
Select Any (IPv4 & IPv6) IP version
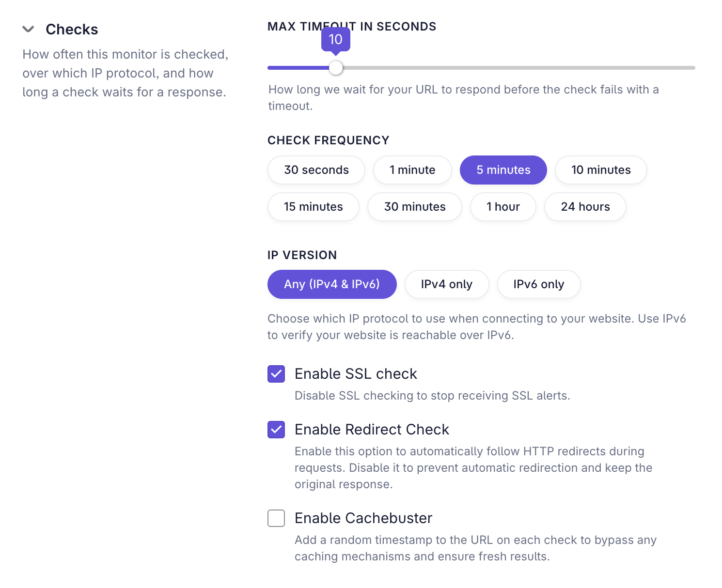point(332,284)
